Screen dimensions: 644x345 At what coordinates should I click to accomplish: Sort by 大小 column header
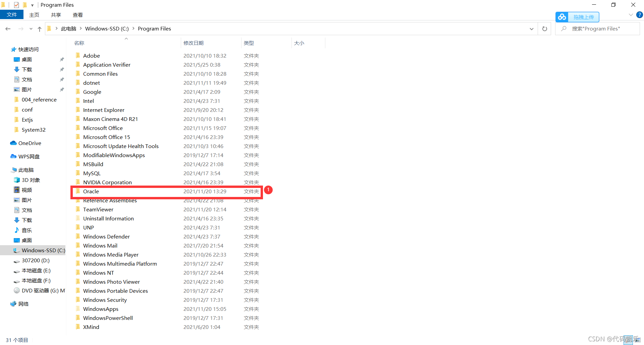point(299,43)
